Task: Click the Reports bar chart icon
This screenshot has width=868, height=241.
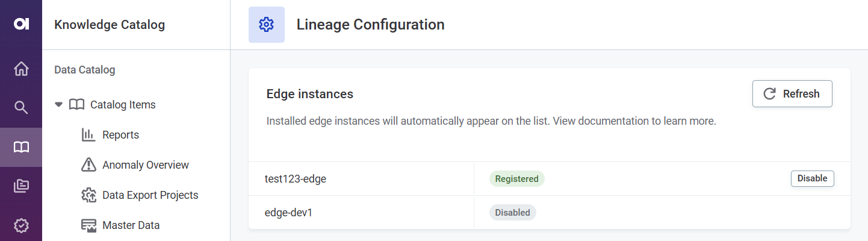Action: (x=88, y=135)
